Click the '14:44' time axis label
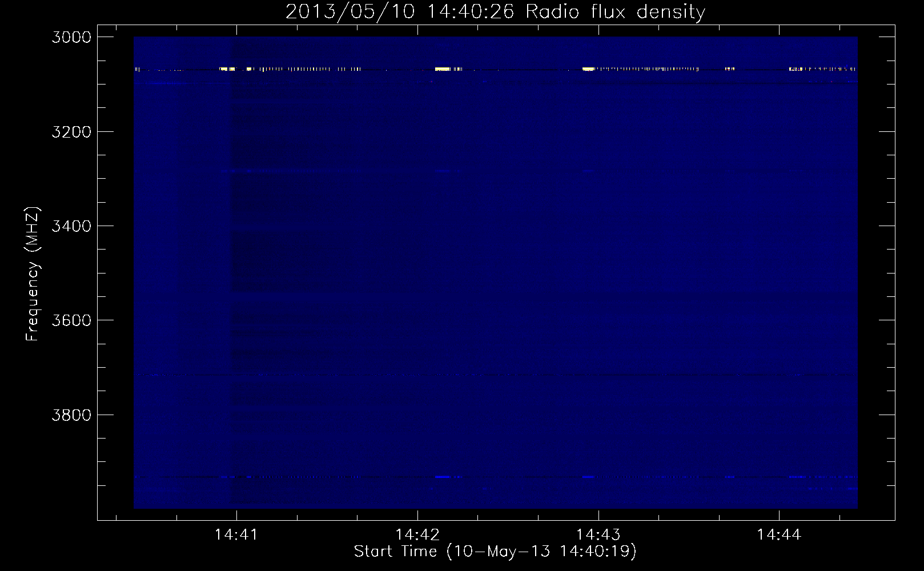Viewport: 924px width, 571px height. click(x=780, y=535)
